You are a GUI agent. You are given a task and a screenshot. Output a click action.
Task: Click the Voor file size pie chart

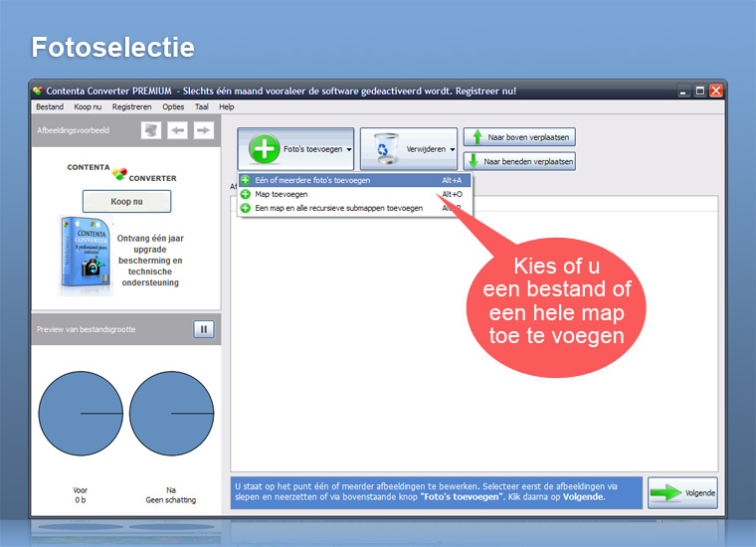[x=81, y=414]
